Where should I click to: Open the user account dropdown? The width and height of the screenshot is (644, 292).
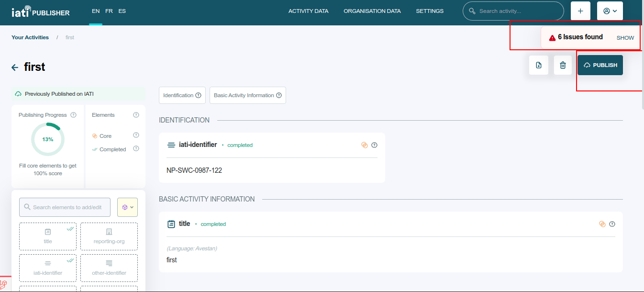click(x=610, y=11)
